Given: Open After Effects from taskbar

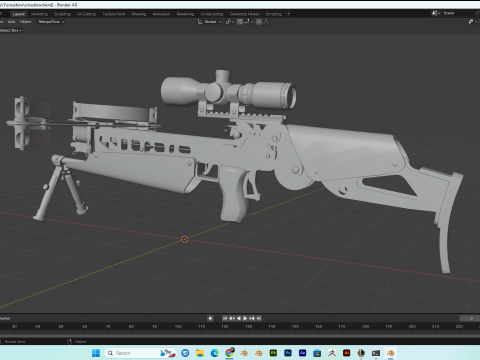Looking at the screenshot, I should pyautogui.click(x=302, y=353).
